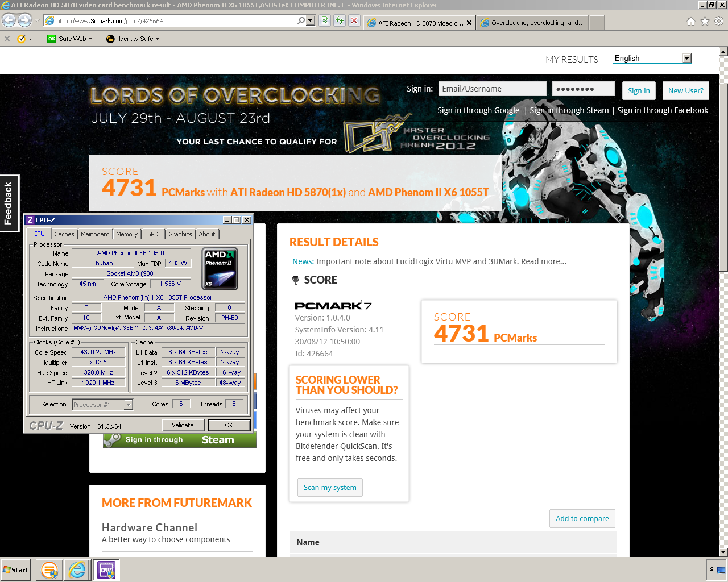Click the Norton checkmark toolbar icon
The image size is (728, 582).
tap(22, 39)
